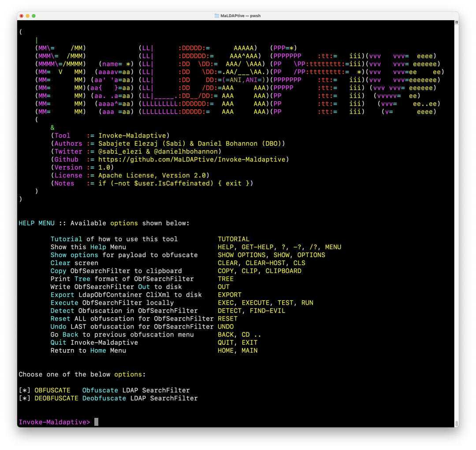Click the 'HELP MENU' heading

[x=37, y=223]
